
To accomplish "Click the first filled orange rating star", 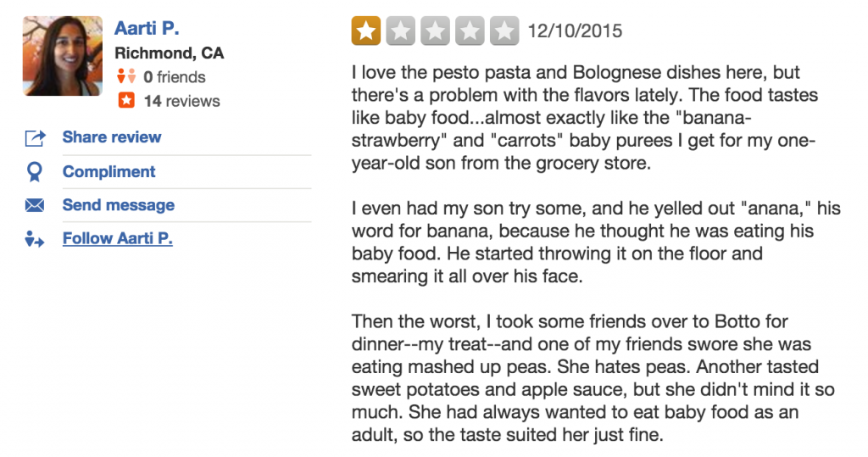I will click(x=366, y=31).
